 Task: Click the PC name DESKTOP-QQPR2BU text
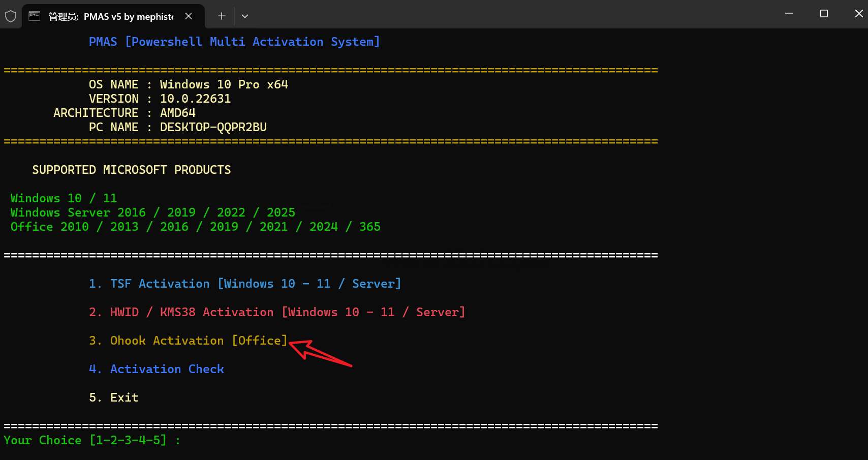point(213,127)
